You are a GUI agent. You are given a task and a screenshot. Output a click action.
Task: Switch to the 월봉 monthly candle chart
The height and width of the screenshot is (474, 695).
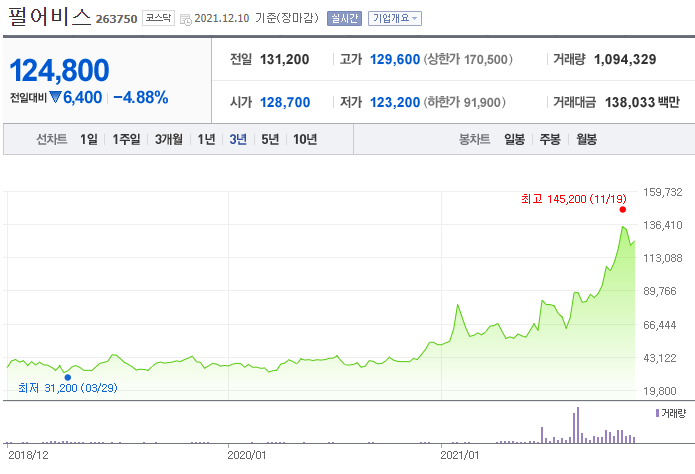pyautogui.click(x=586, y=139)
